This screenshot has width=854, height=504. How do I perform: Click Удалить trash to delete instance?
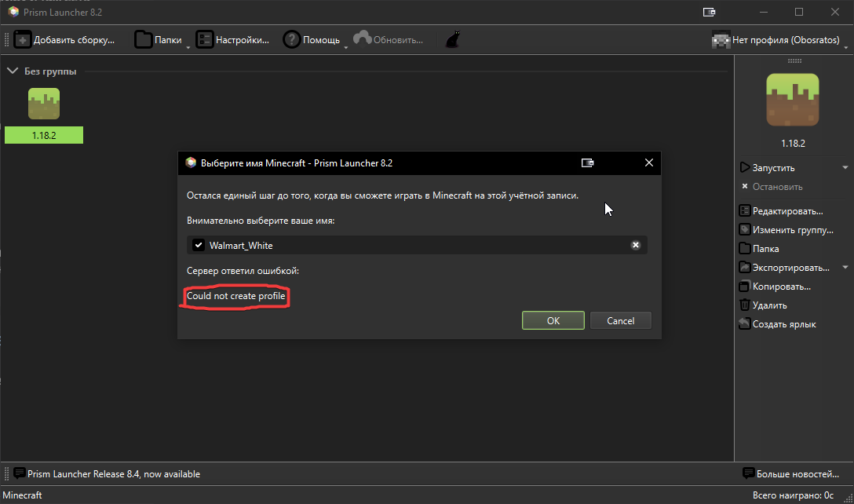[x=763, y=305]
